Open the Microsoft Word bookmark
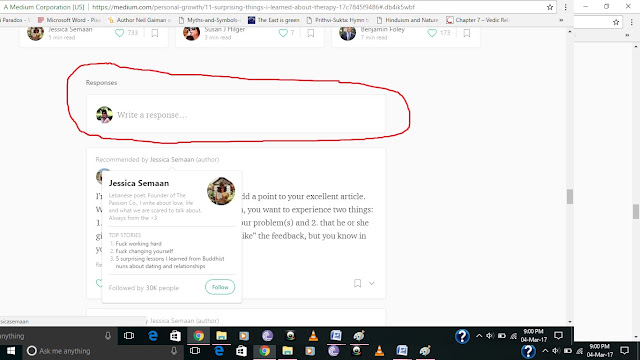The width and height of the screenshot is (640, 360). point(69,20)
